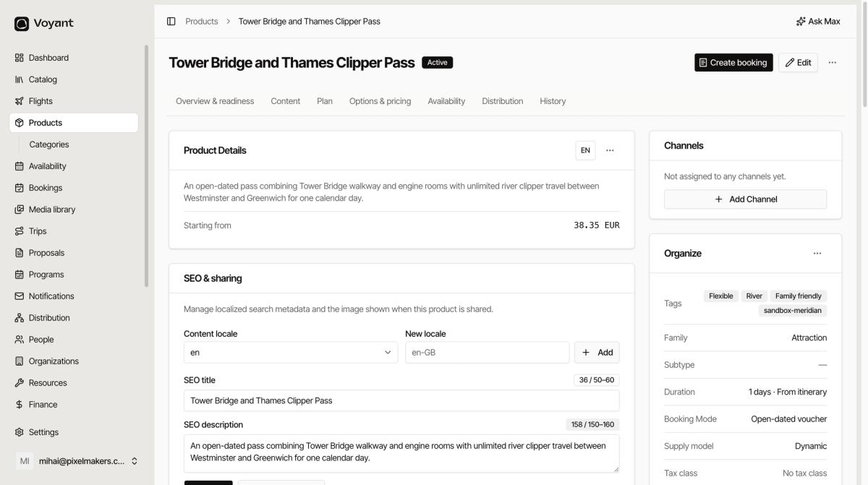
Task: Open the Availability sidebar item
Action: coord(74,166)
